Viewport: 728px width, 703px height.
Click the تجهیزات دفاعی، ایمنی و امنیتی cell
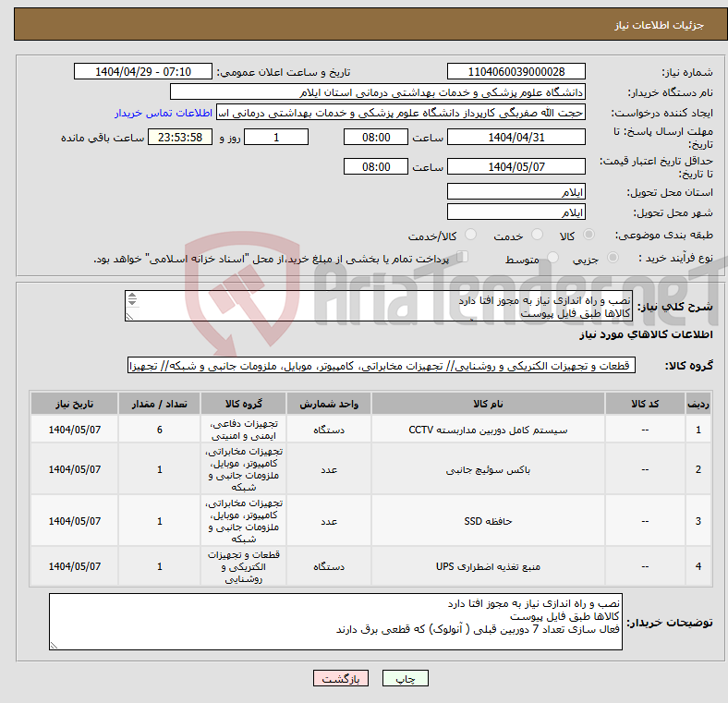pos(243,430)
